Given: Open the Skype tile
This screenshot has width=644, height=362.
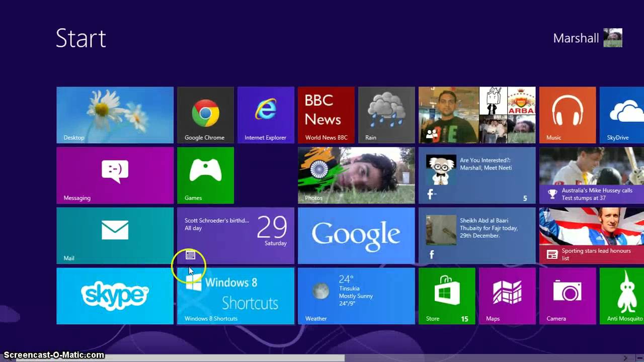Looking at the screenshot, I should 115,296.
